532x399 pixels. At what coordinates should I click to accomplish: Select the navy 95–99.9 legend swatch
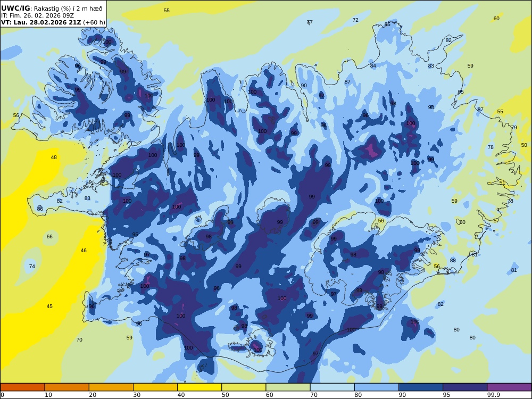(x=465, y=387)
